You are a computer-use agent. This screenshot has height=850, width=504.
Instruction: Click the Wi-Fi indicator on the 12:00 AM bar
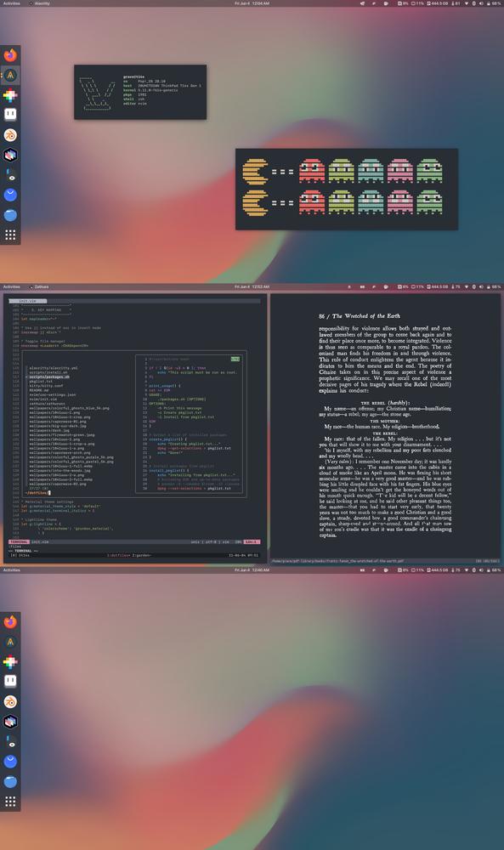(x=467, y=569)
